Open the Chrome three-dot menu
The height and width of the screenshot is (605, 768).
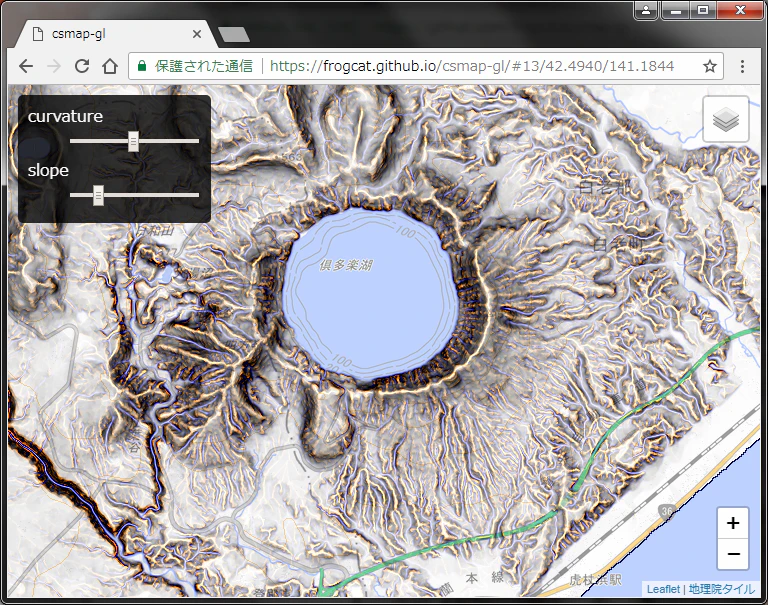click(743, 66)
